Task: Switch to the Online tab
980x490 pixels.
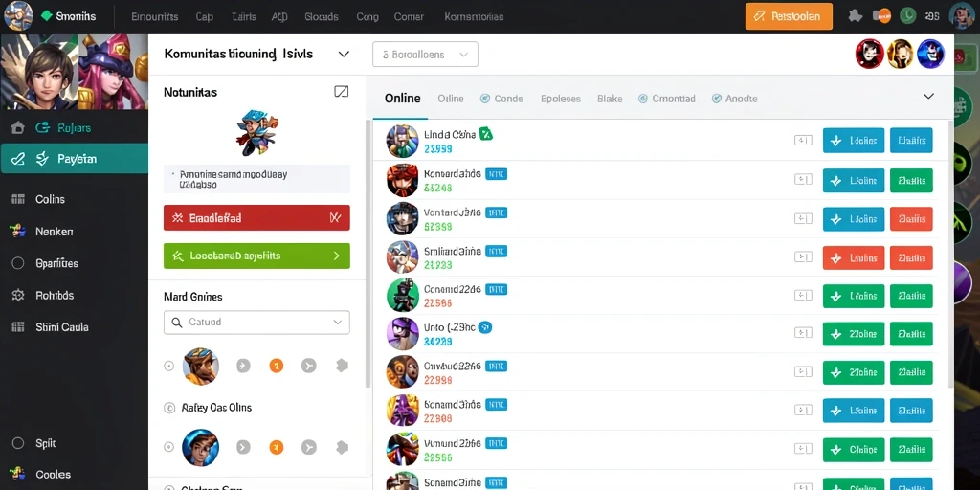Action: [403, 99]
